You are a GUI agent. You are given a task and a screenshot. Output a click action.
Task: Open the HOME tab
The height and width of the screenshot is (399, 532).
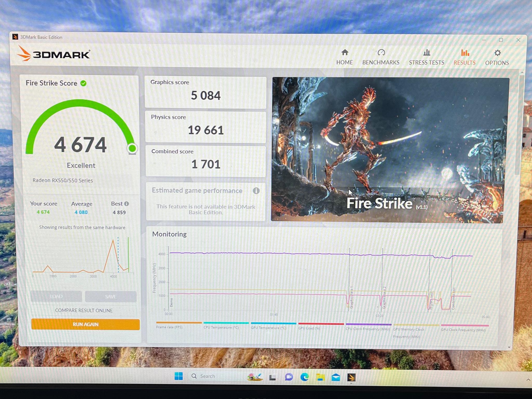(344, 57)
